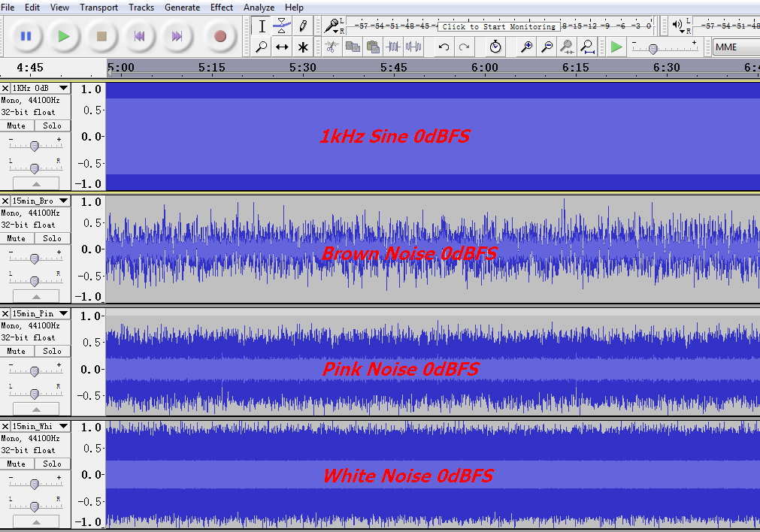Click the Play-at-speed green arrow
Screen dimensions: 760x532
coord(616,47)
